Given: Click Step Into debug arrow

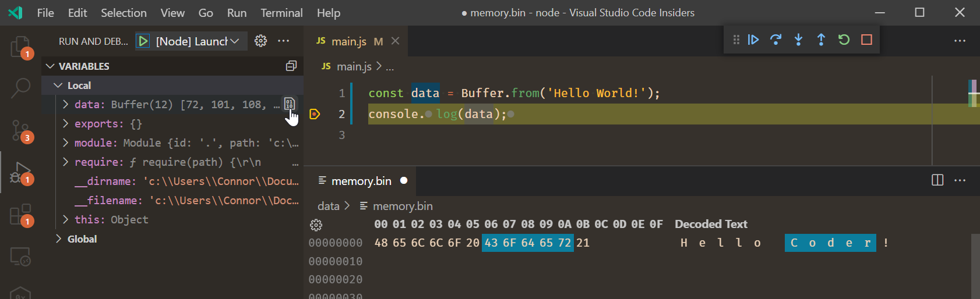Looking at the screenshot, I should (798, 40).
